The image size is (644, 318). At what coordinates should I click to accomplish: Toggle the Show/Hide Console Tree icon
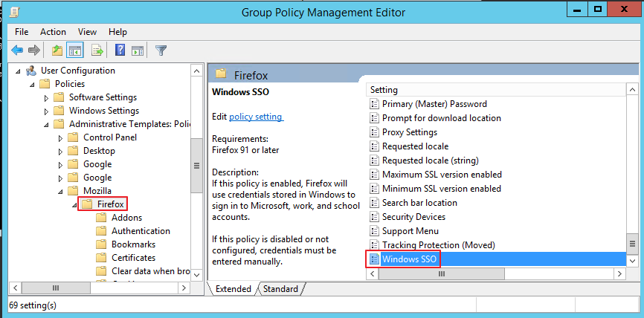pos(75,51)
